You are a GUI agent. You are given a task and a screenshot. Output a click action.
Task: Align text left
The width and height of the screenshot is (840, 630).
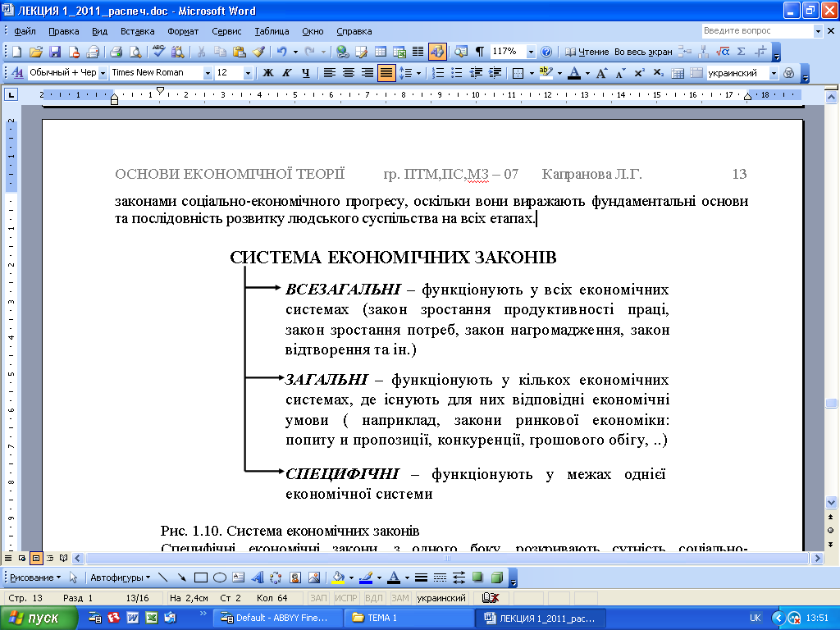point(330,73)
